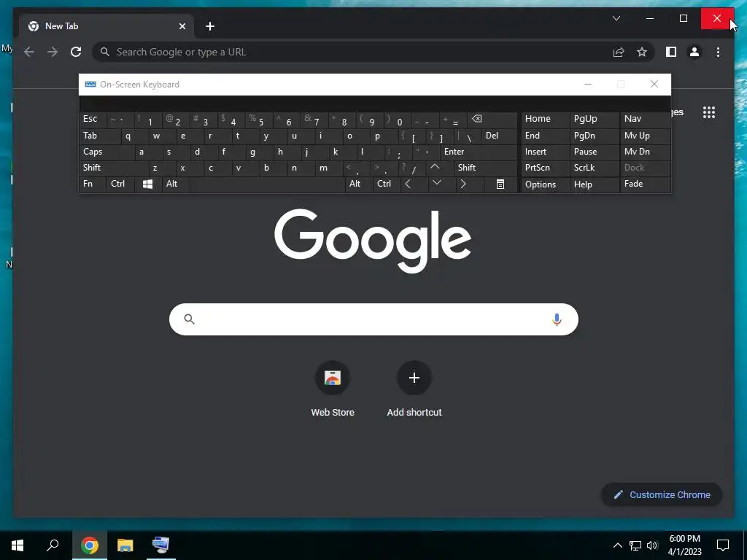Click On-Screen Keyboard taskbar icon

(160, 545)
